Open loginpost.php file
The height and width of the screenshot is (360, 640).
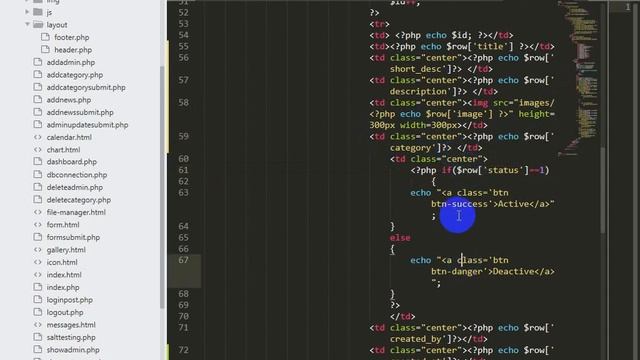click(69, 300)
